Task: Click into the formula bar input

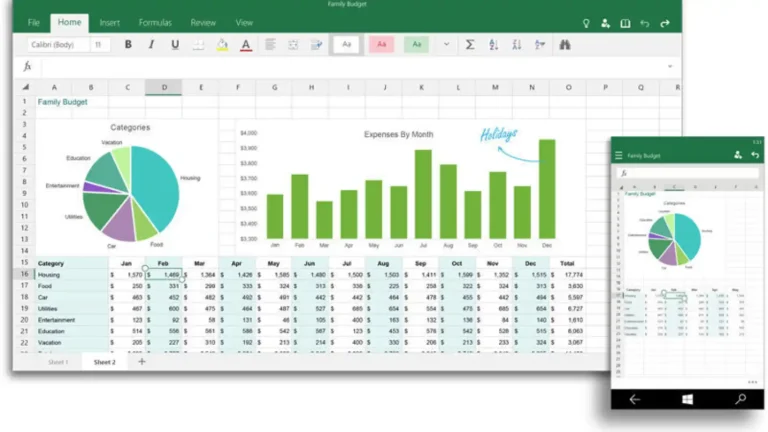Action: pos(353,67)
